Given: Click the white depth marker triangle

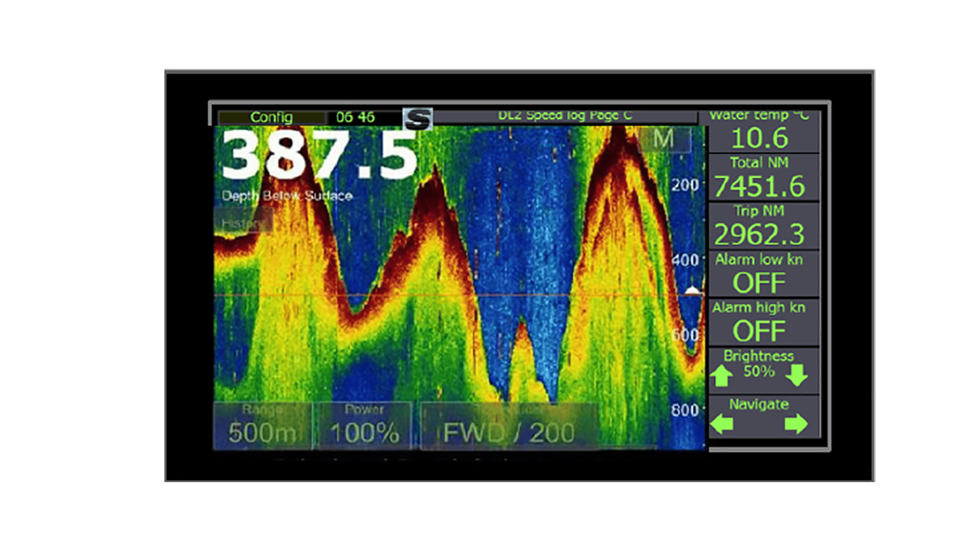Looking at the screenshot, I should pyautogui.click(x=693, y=291).
